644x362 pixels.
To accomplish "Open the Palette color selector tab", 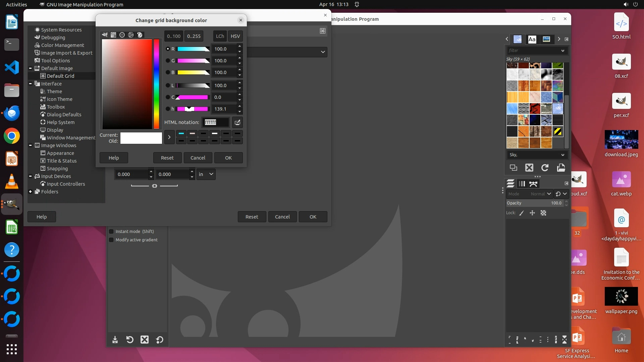I will point(140,35).
